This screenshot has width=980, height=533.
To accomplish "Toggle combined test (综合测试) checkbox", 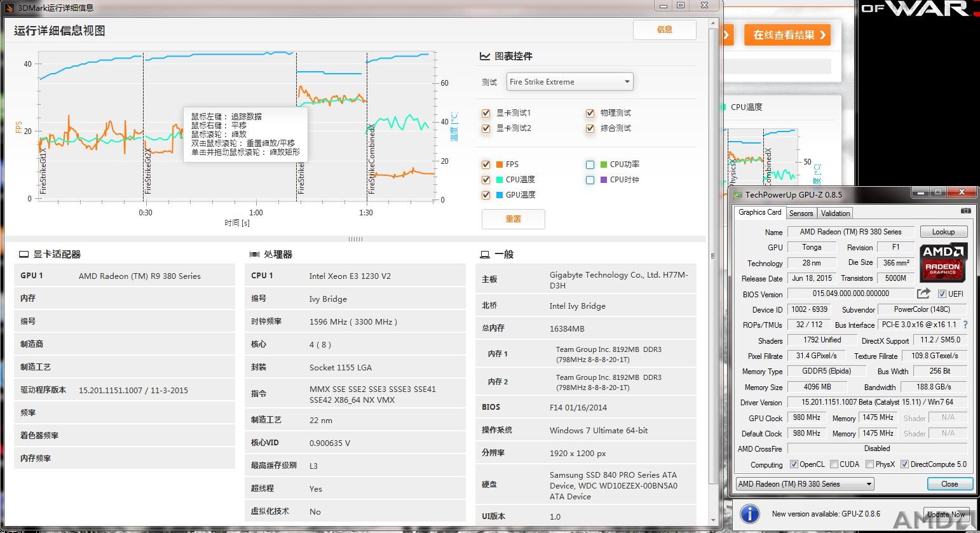I will pos(590,128).
